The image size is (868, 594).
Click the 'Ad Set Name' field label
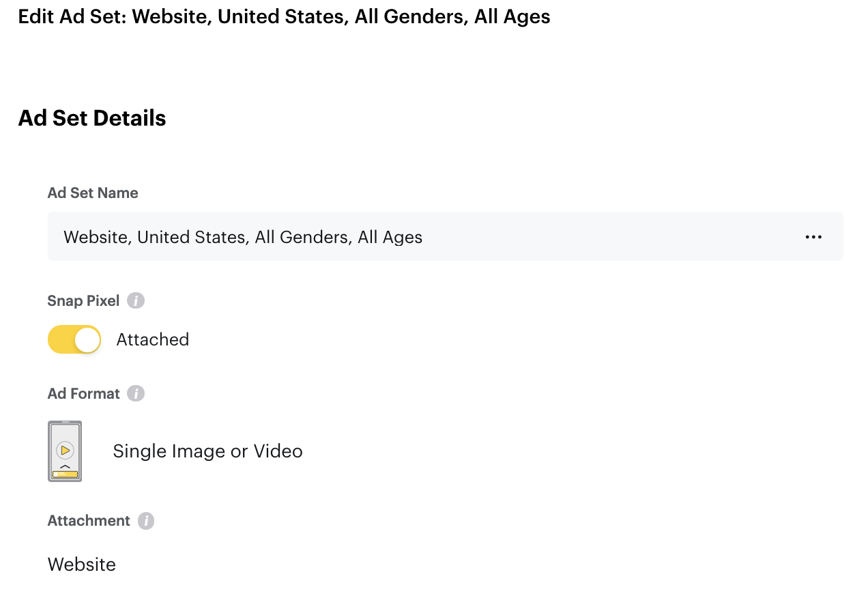point(93,193)
